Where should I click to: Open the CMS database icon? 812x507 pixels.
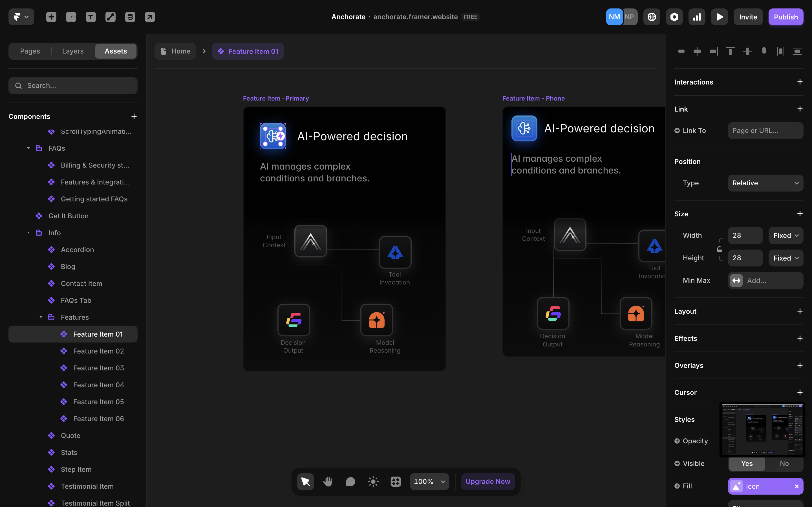[130, 17]
